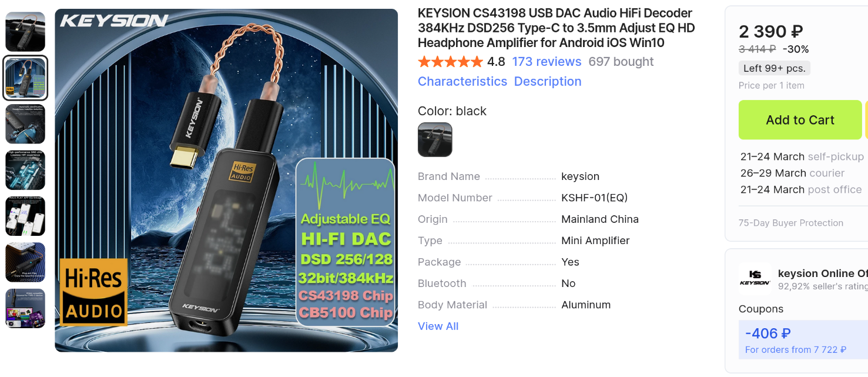The image size is (868, 377).
Task: Click the keysion store logo icon
Action: tap(755, 278)
